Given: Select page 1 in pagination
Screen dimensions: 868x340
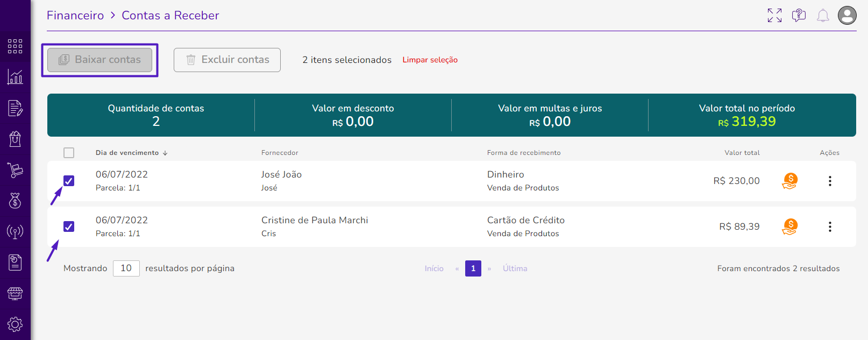Looking at the screenshot, I should 473,268.
